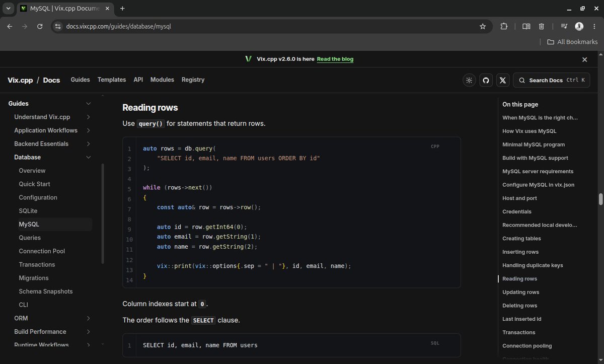Expand the Application Workflows chevron
Viewport: 604px width, 364px height.
pyautogui.click(x=89, y=130)
